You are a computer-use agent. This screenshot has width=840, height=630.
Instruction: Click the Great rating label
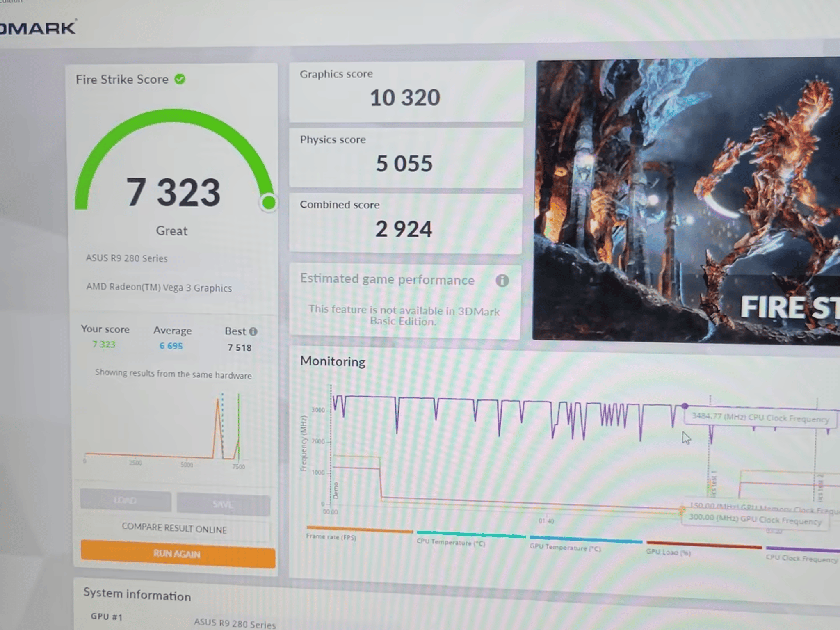(171, 231)
